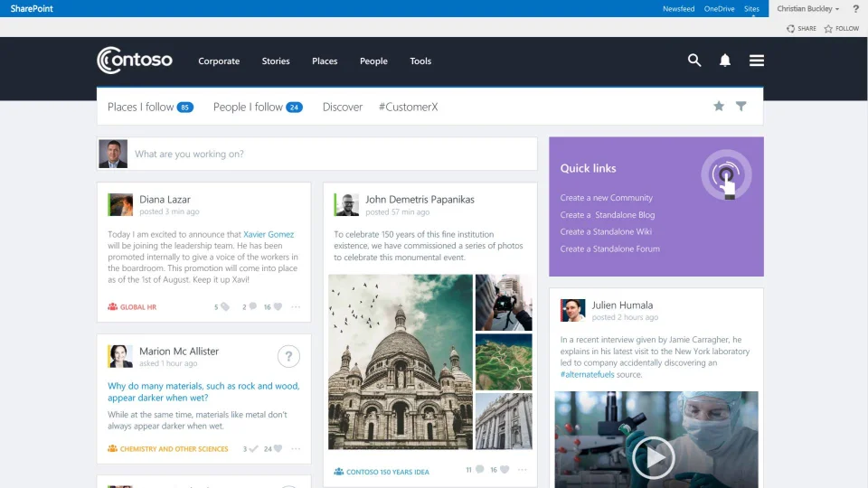Open the search magnifier icon

(694, 61)
